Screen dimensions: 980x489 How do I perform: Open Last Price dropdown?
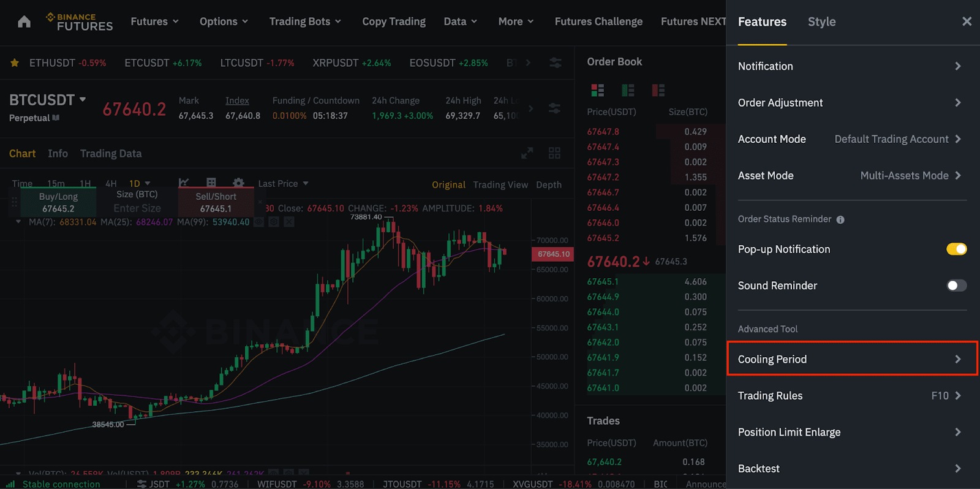[283, 183]
